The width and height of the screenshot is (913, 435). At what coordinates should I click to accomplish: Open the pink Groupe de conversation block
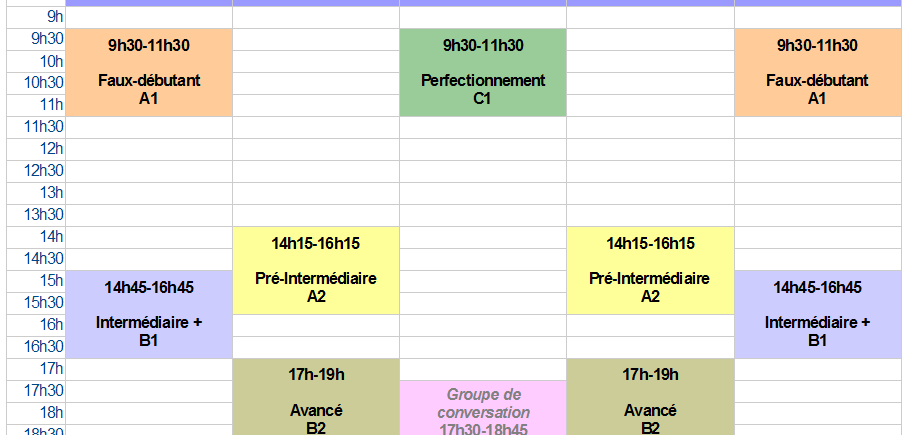tap(483, 408)
